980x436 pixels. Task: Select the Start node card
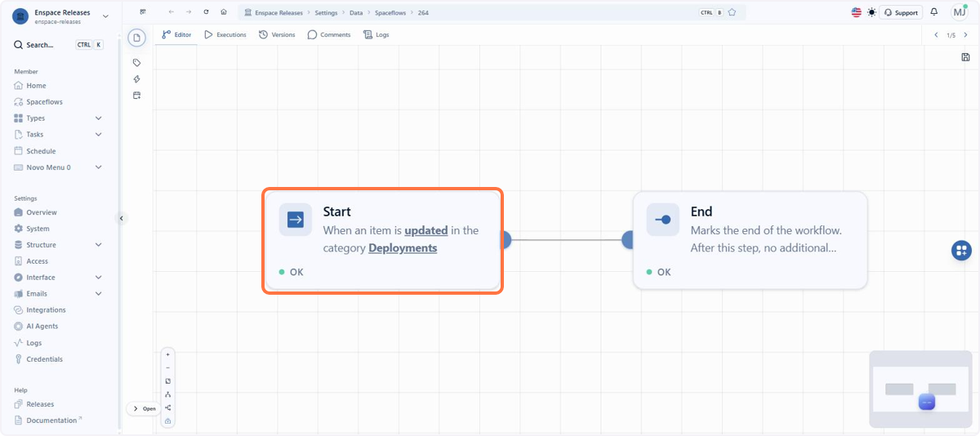tap(382, 240)
